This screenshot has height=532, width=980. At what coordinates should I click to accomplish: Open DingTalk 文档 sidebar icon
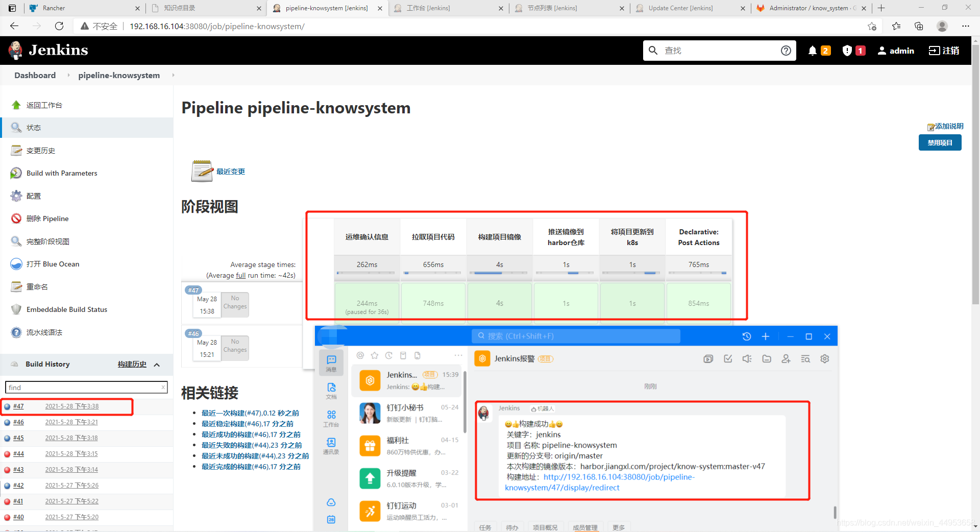click(331, 391)
